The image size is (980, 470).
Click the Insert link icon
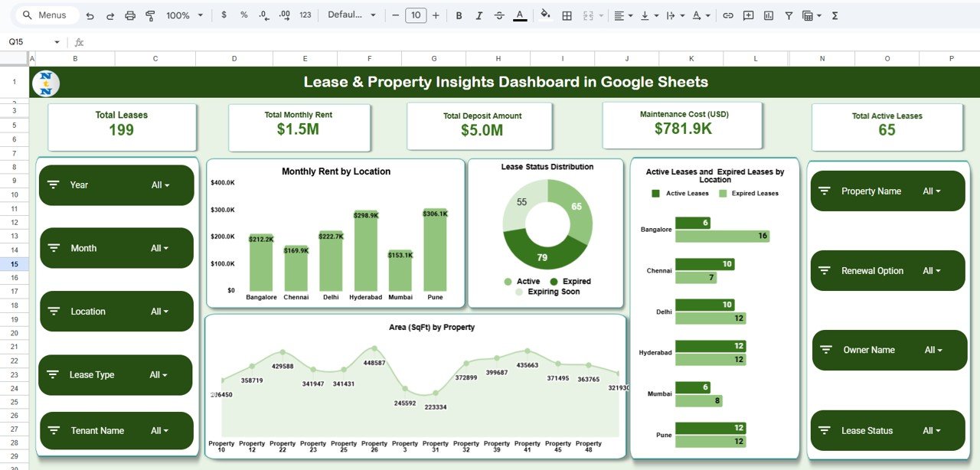728,15
